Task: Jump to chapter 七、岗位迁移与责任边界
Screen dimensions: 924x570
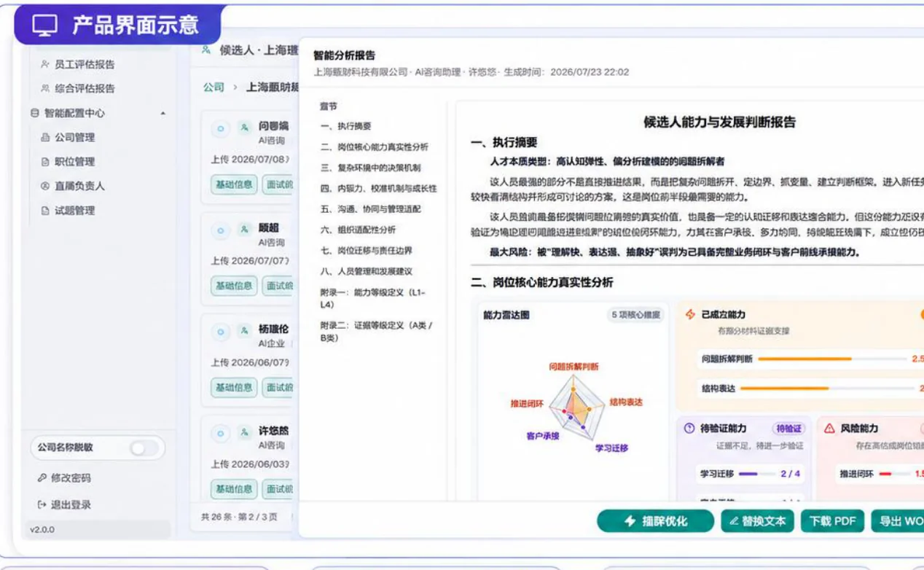Action: 367,251
